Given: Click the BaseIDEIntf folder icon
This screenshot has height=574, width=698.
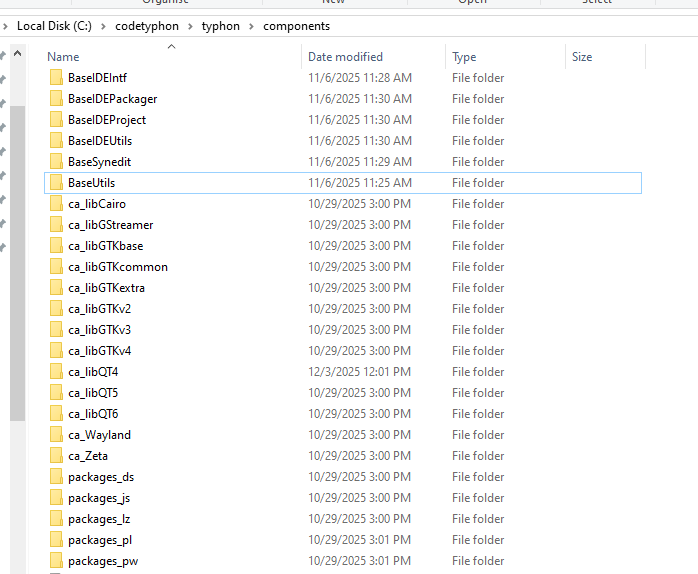Looking at the screenshot, I should pos(56,78).
